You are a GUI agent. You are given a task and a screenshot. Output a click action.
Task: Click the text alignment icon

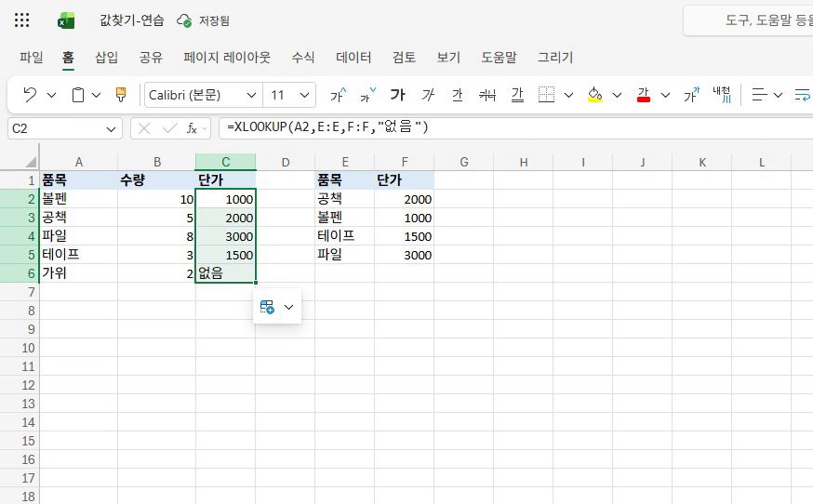click(x=760, y=95)
